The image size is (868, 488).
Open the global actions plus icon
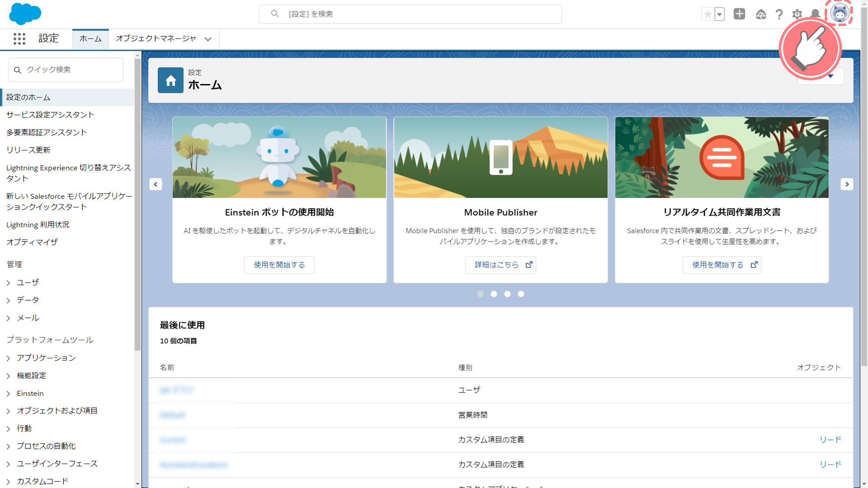point(739,14)
